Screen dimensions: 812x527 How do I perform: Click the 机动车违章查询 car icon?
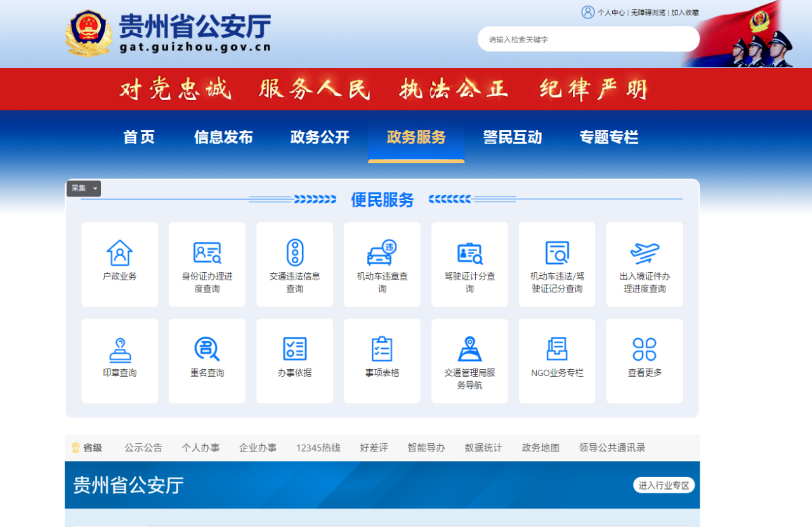click(382, 252)
